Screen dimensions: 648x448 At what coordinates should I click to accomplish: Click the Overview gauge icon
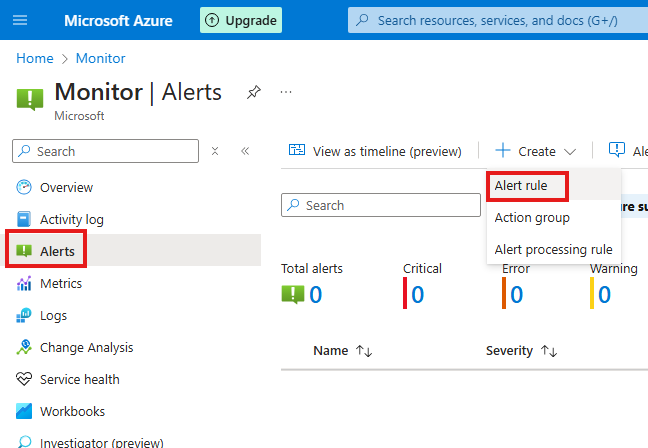coord(24,187)
